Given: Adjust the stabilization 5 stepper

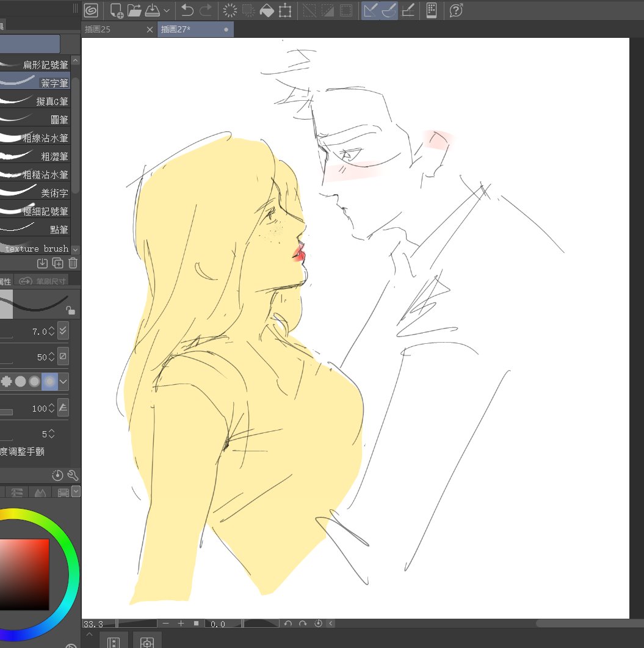Looking at the screenshot, I should [x=51, y=434].
